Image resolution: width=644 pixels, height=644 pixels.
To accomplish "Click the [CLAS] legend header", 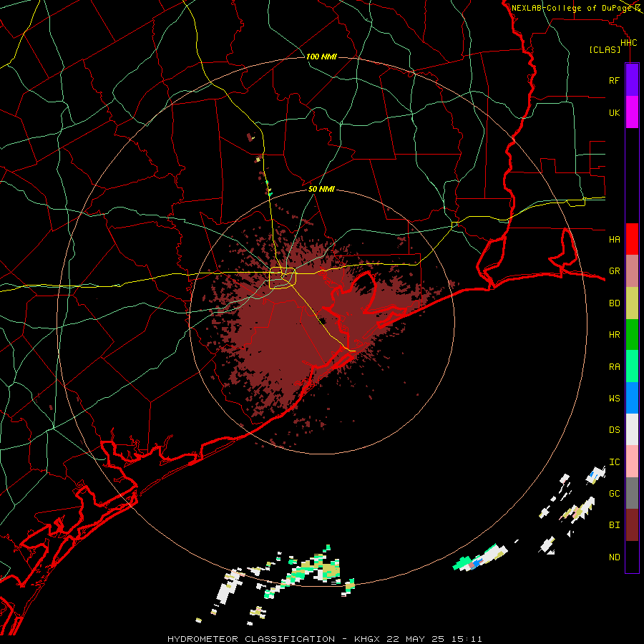I will 605,50.
